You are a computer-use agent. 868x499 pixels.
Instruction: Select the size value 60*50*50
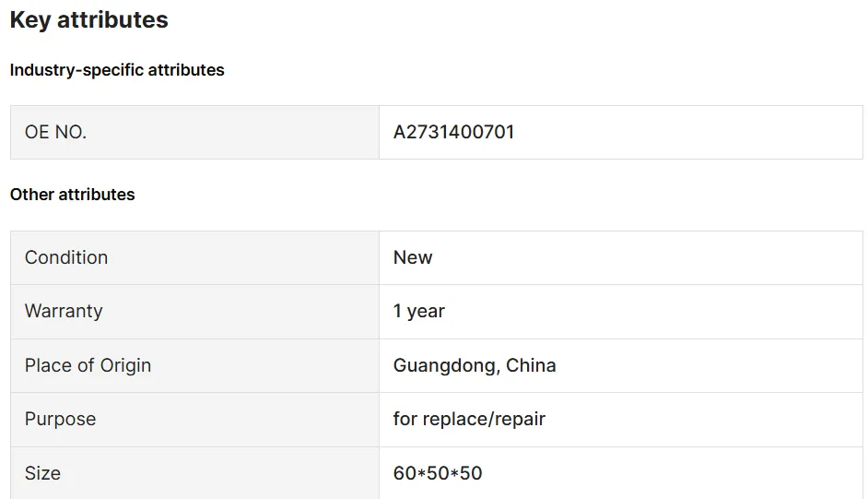tap(438, 473)
